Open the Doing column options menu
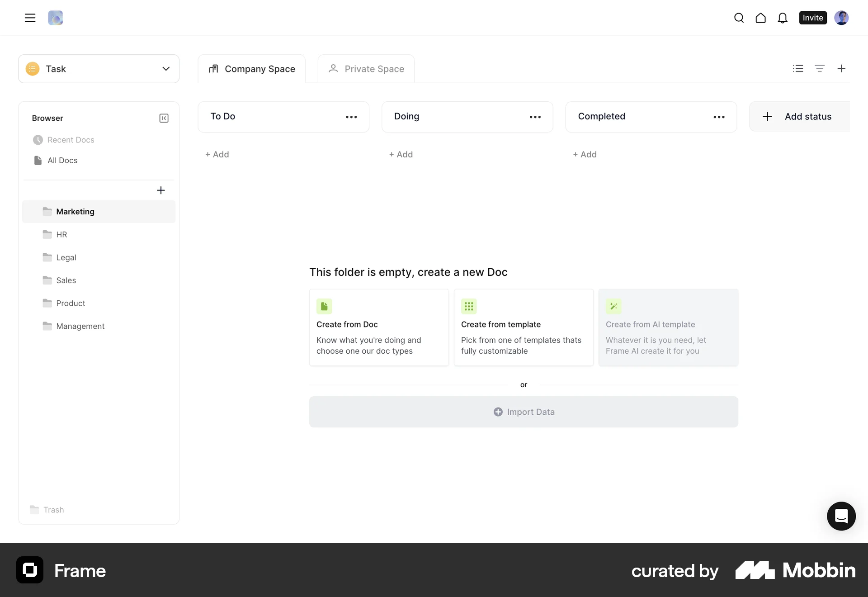Screen dimensions: 868x597 tap(535, 117)
